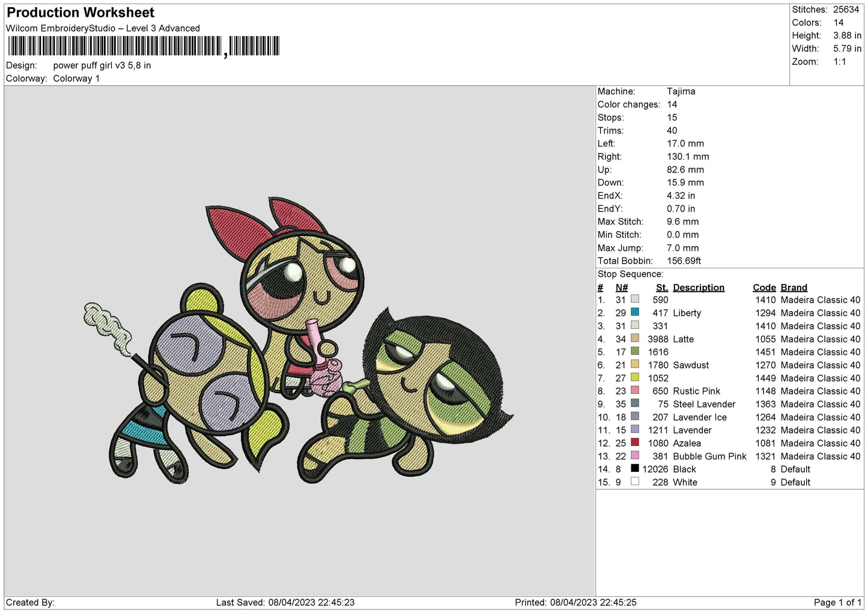The width and height of the screenshot is (868, 613).
Task: Pick the Steel Lavender color swatch
Action: click(x=635, y=403)
